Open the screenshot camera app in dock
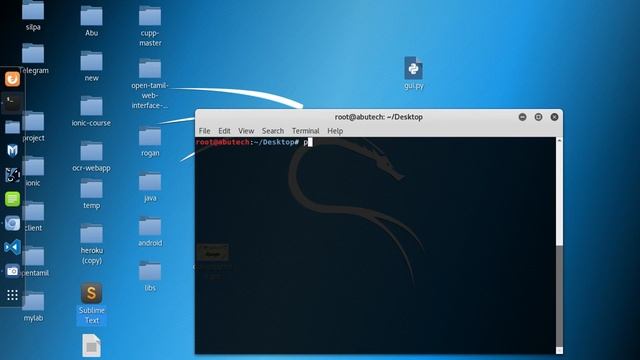 (12, 271)
